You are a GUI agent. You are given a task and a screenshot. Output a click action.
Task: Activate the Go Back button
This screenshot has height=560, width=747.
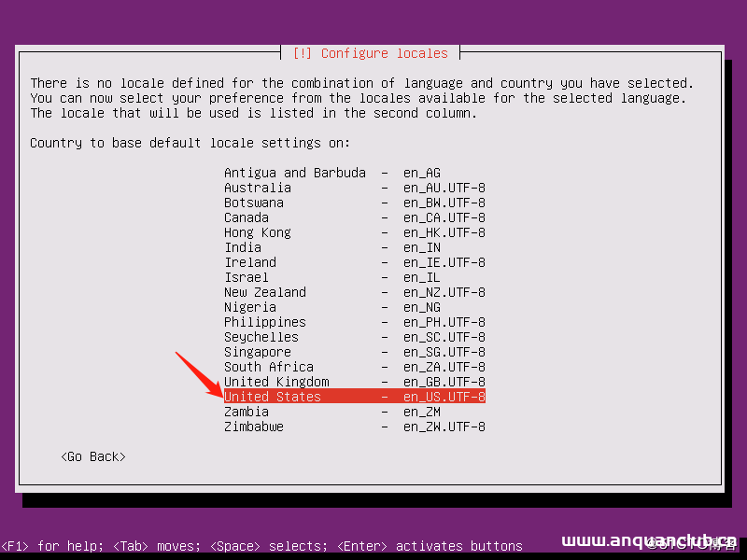click(92, 456)
